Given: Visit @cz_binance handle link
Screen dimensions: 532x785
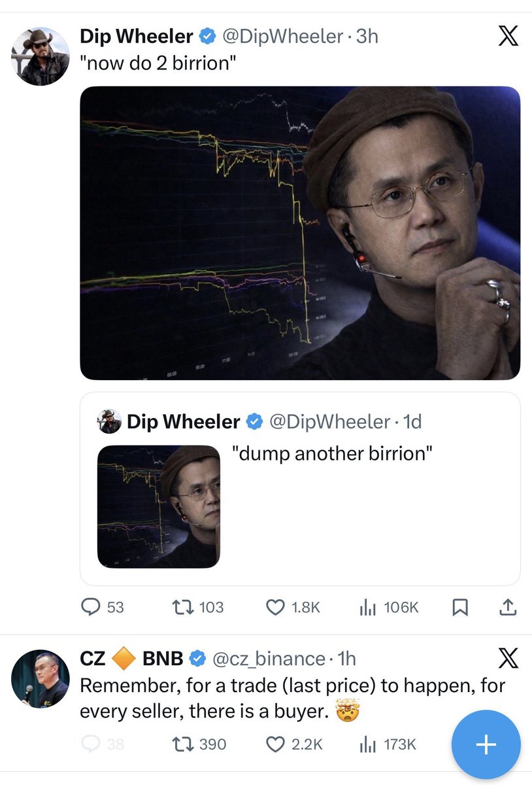Looking at the screenshot, I should (269, 659).
